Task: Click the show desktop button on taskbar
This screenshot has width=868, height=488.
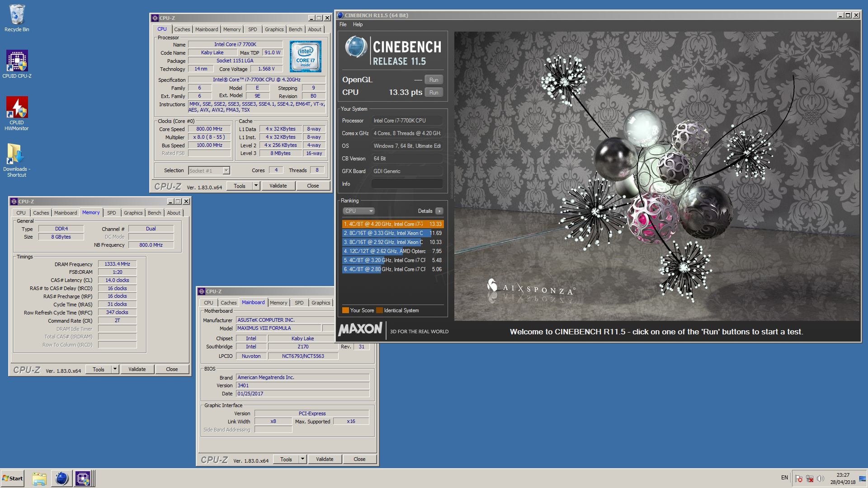Action: [863, 479]
